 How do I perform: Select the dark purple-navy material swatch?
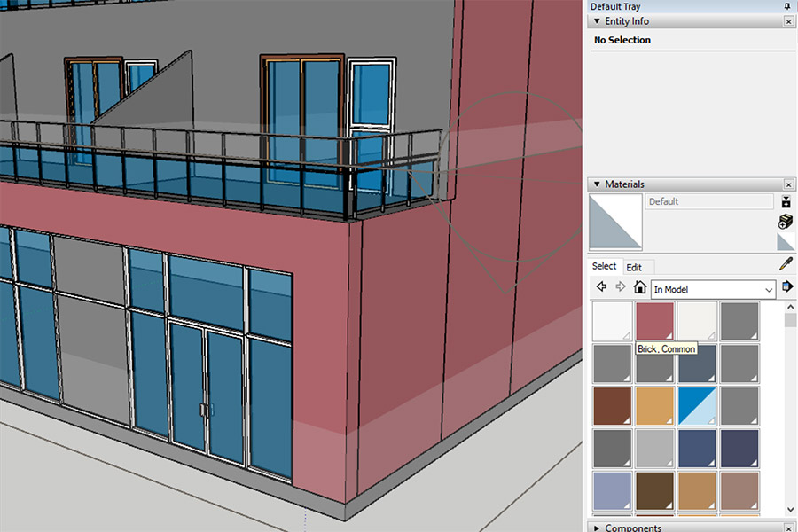(x=739, y=448)
